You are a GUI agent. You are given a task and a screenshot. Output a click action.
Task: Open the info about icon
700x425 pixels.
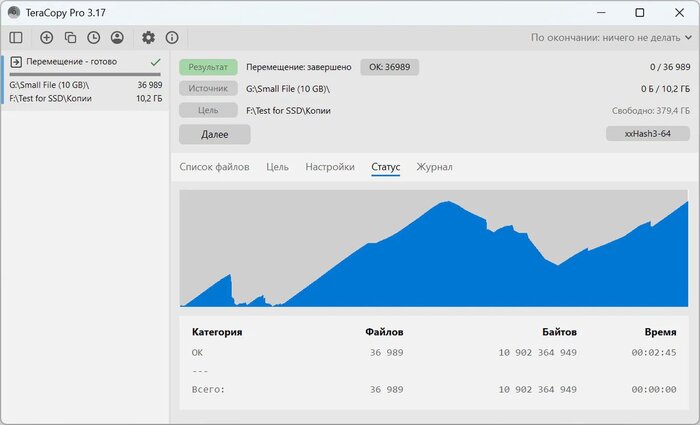pos(172,38)
